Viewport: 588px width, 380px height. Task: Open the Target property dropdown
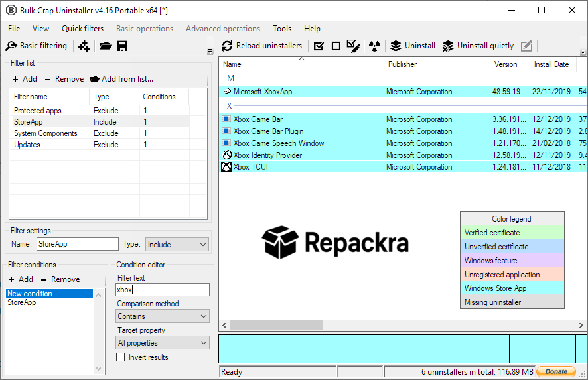click(x=162, y=342)
